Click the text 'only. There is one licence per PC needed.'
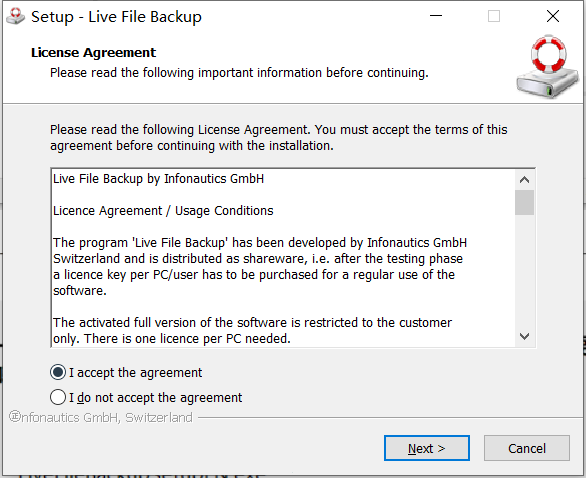This screenshot has height=478, width=586. tap(172, 339)
